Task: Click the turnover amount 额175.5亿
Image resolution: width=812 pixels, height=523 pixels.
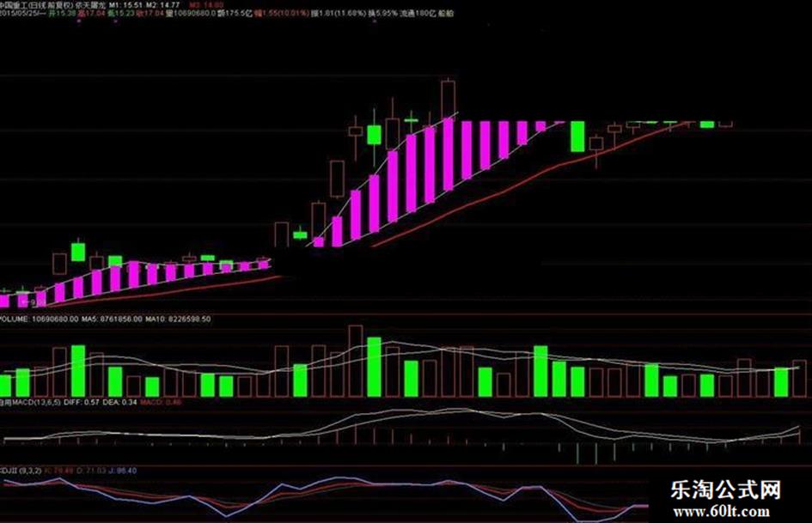Action: tap(235, 14)
